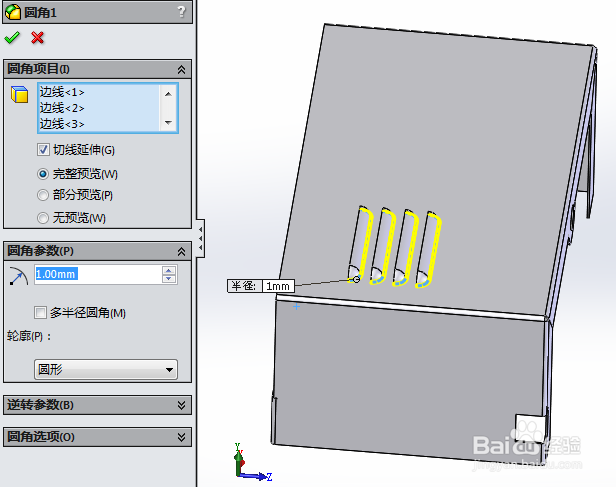Expand the 圆角选项(O) section
The image size is (616, 487).
[181, 437]
